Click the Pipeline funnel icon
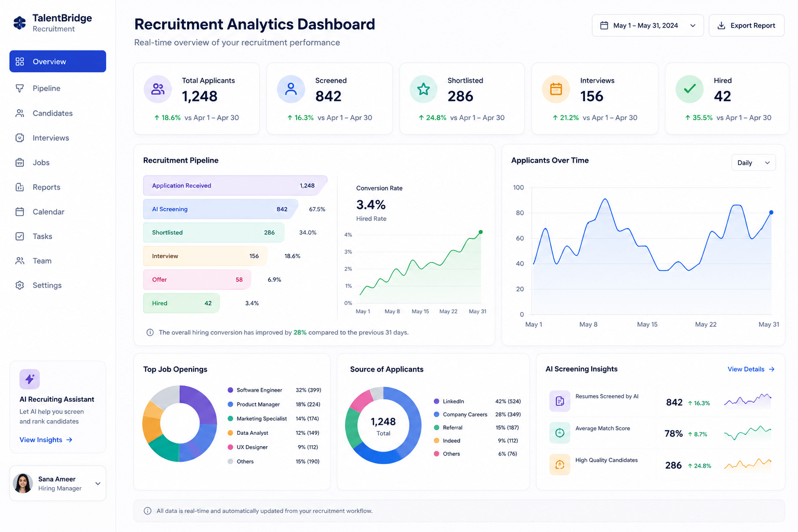Image resolution: width=798 pixels, height=532 pixels. point(20,88)
